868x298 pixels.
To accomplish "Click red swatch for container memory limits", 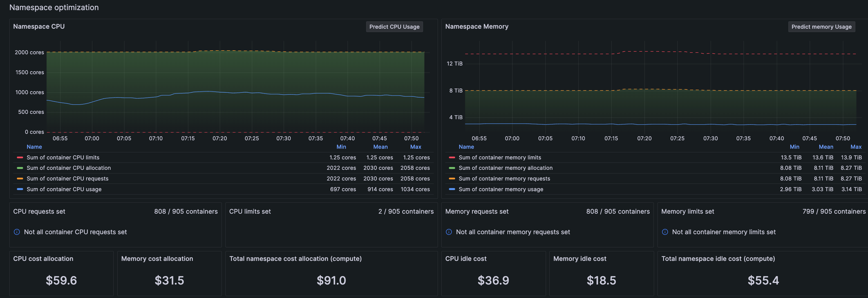I will [x=452, y=158].
